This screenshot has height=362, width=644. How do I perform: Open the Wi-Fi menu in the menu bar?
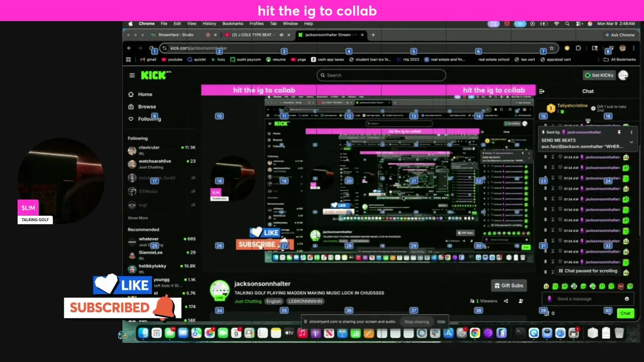point(556,24)
